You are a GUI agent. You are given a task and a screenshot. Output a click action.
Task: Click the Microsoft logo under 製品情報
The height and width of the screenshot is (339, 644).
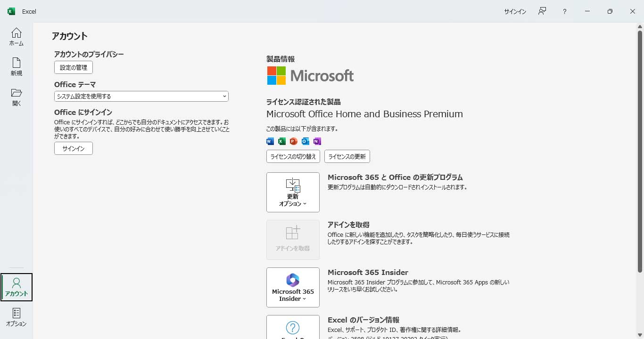(310, 75)
